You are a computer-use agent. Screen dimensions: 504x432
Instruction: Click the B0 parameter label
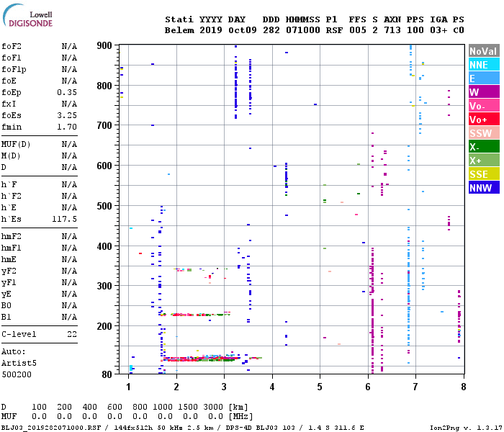click(6, 306)
